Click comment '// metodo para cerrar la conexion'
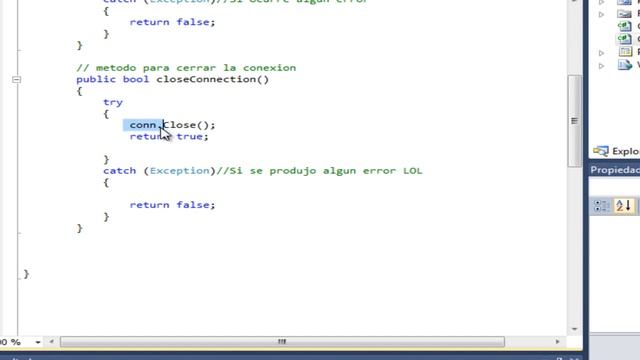 click(x=186, y=68)
